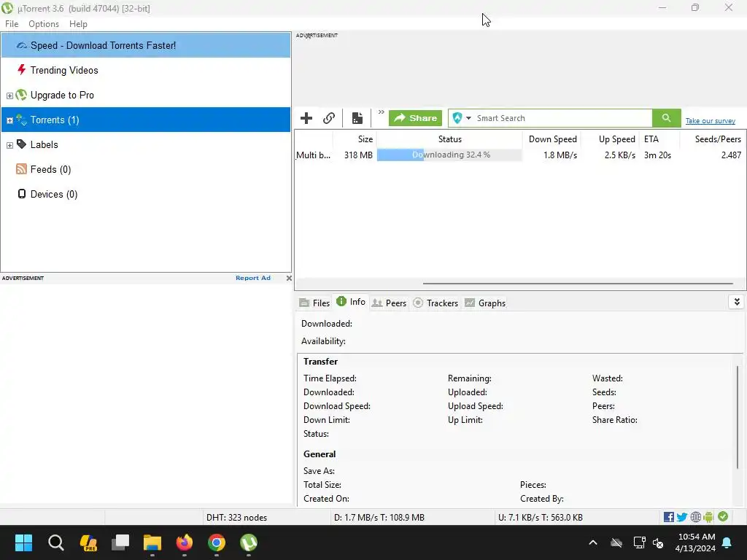
Task: Click the torrent list horizontal scrollbar
Action: click(x=578, y=284)
